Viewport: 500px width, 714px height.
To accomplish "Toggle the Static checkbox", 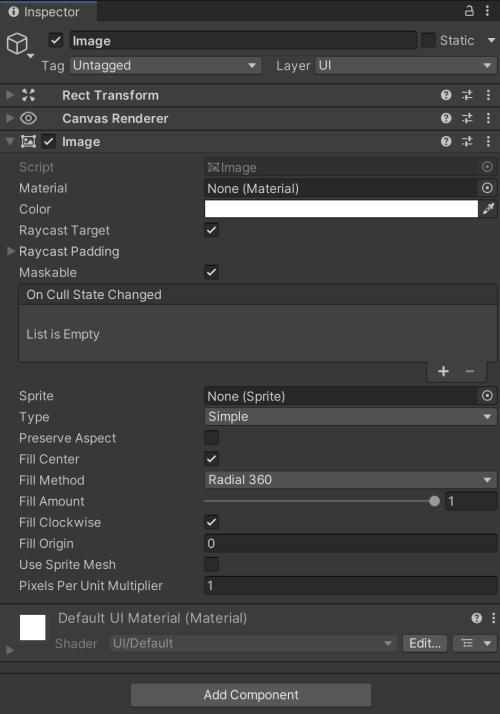I will 428,40.
